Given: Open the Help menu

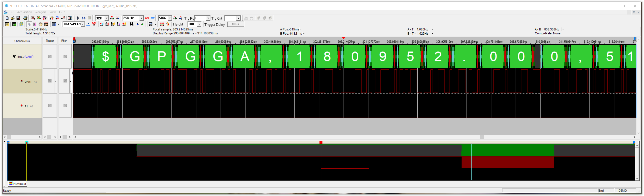Looking at the screenshot, I should click(x=62, y=12).
